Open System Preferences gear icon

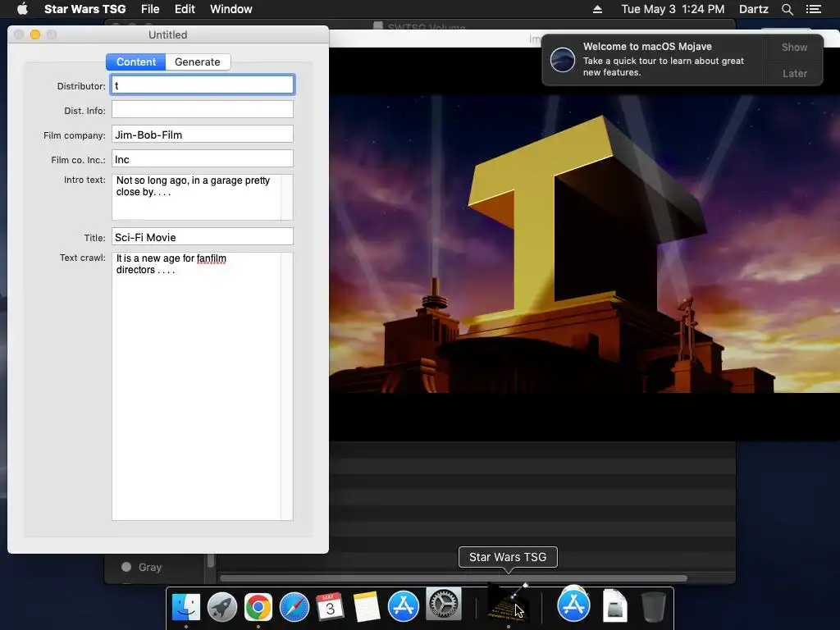pyautogui.click(x=443, y=605)
